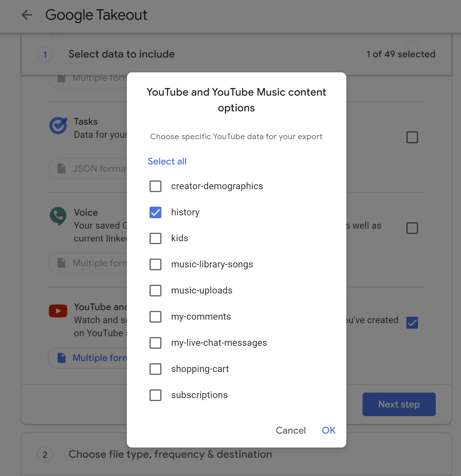The image size is (461, 476).
Task: Click the kids label text
Action: coord(180,238)
